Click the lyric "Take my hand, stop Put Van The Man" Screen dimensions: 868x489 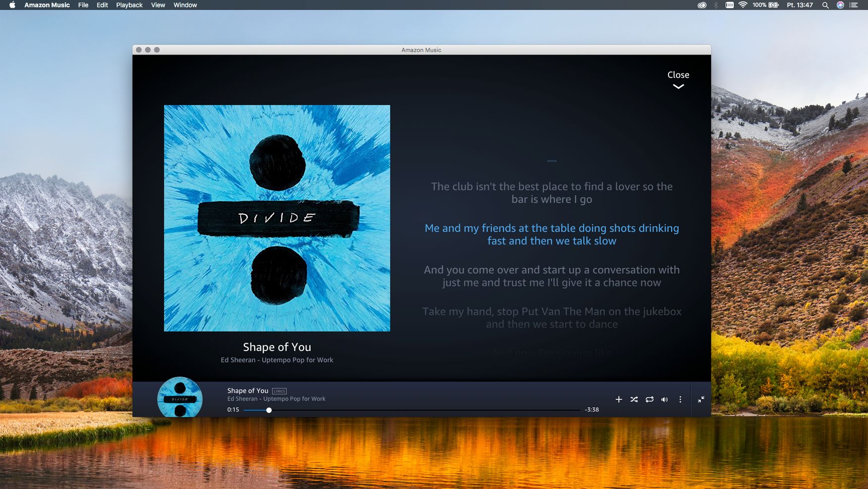(552, 318)
